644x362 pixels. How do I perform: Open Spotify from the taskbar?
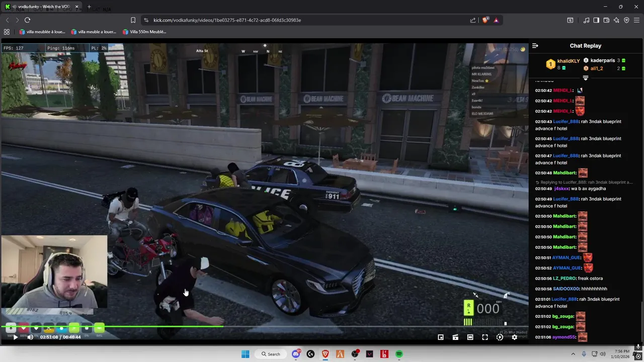[x=399, y=354]
